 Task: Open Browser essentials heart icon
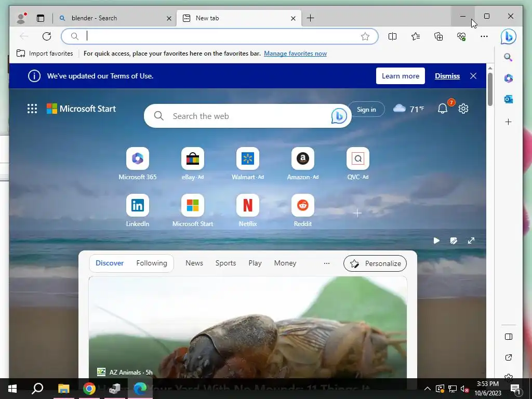click(461, 36)
